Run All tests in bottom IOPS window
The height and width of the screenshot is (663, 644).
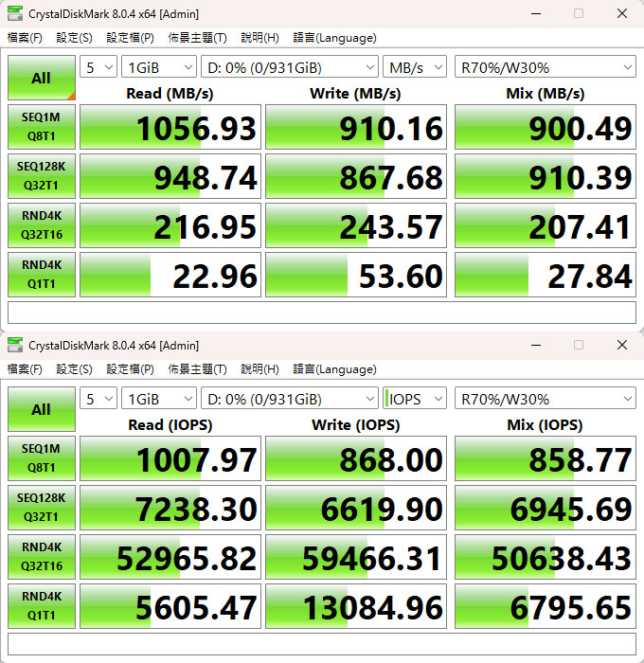42,409
